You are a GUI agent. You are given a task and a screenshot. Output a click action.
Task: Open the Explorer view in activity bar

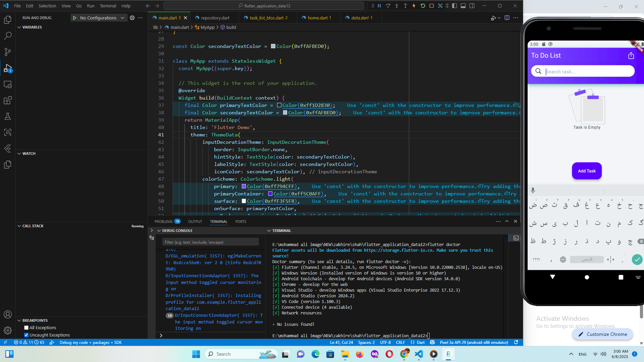7,20
